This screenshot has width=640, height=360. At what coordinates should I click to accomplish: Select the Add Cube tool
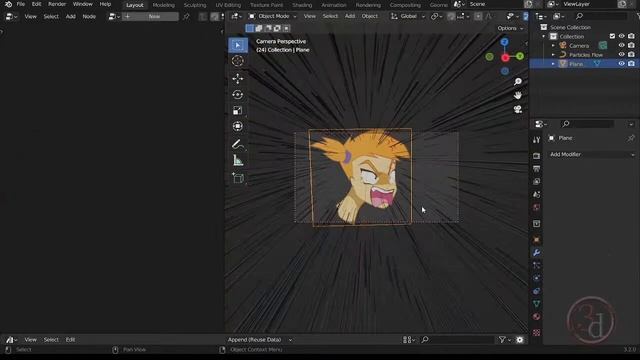click(238, 178)
